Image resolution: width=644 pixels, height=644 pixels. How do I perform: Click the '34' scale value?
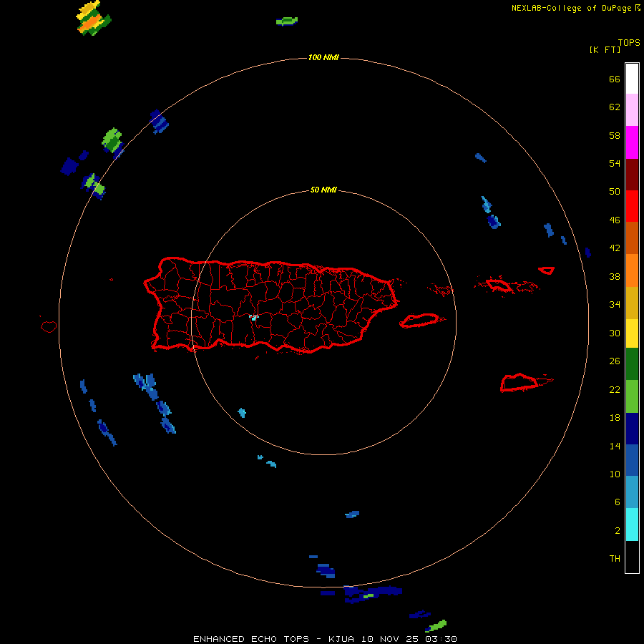tap(615, 304)
